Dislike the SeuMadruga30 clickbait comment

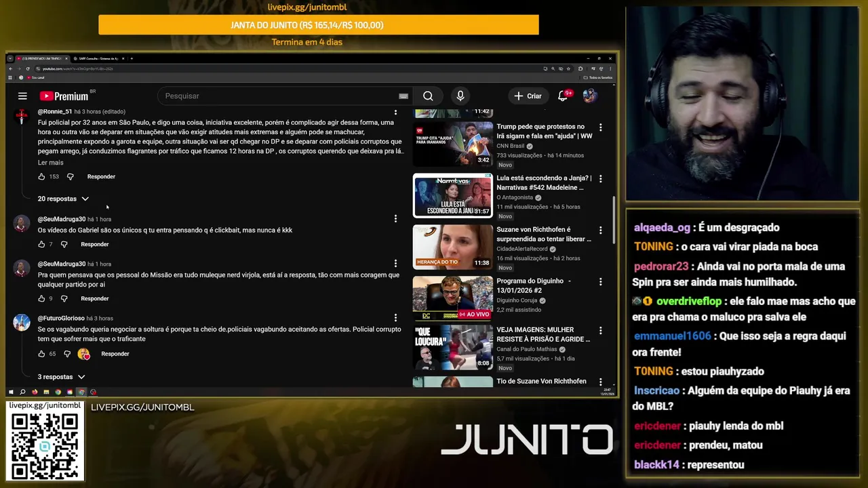coord(64,244)
